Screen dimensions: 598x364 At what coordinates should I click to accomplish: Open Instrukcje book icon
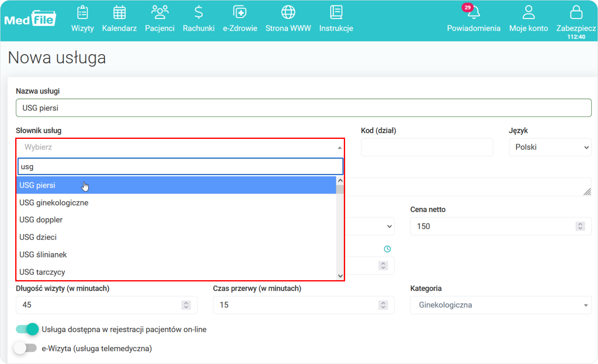click(x=336, y=12)
